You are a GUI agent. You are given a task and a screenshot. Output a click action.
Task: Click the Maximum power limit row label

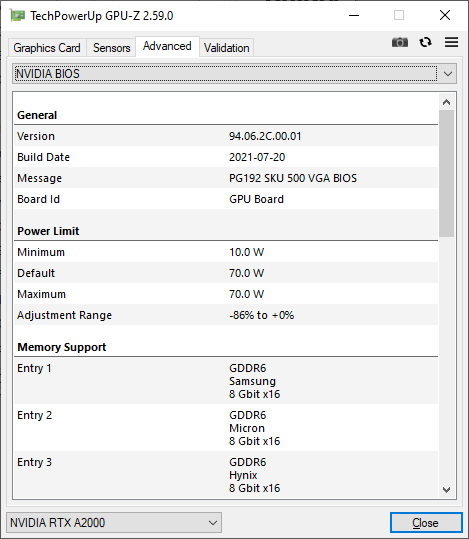click(41, 294)
